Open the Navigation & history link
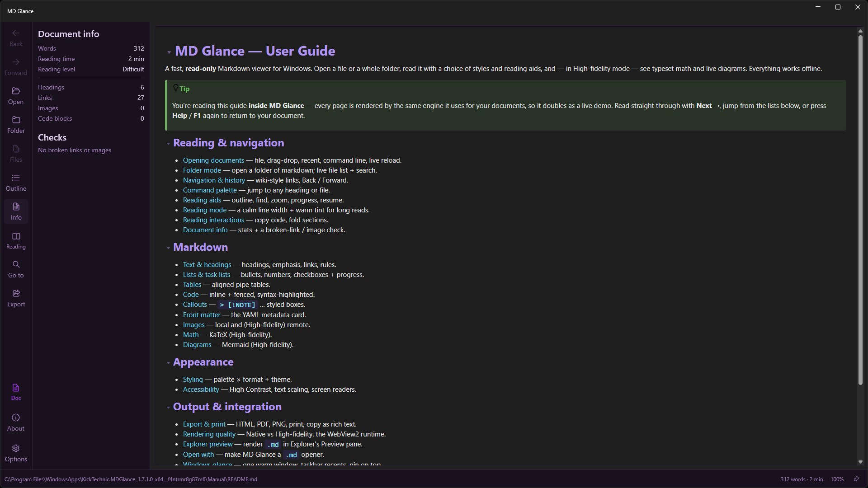The height and width of the screenshot is (488, 868). (x=214, y=180)
